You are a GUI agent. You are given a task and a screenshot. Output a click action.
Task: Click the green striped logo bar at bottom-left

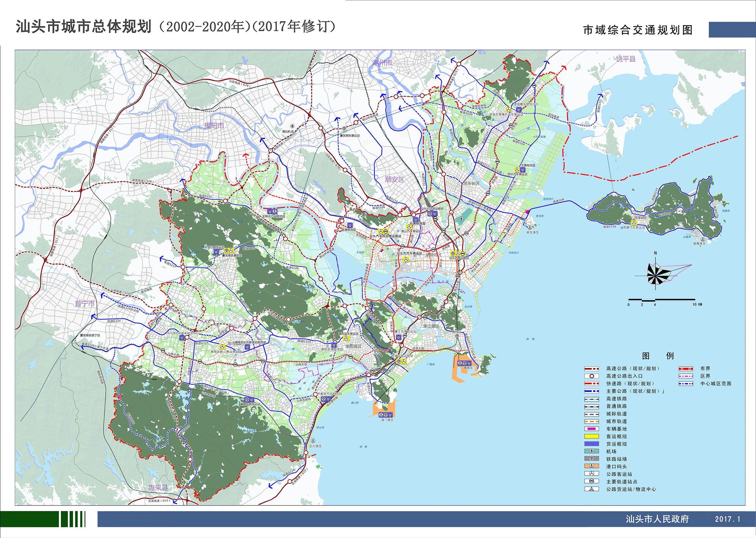[43, 519]
